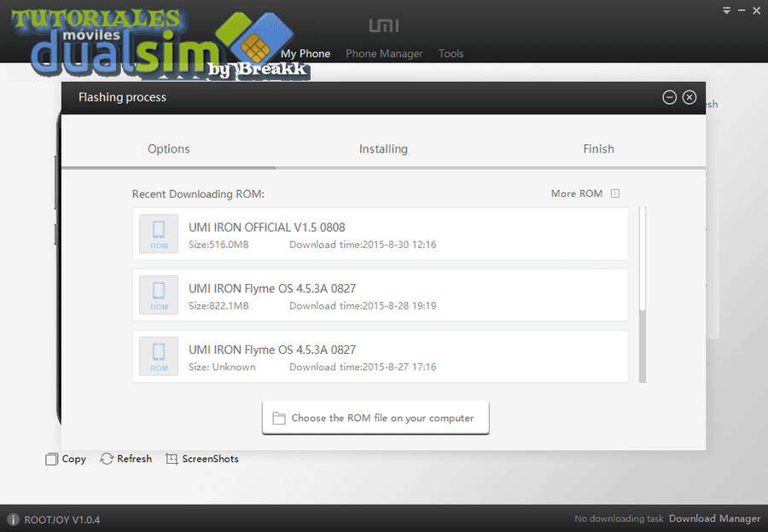The height and width of the screenshot is (532, 768).
Task: Click the arrow icon beside More ROM
Action: (615, 194)
